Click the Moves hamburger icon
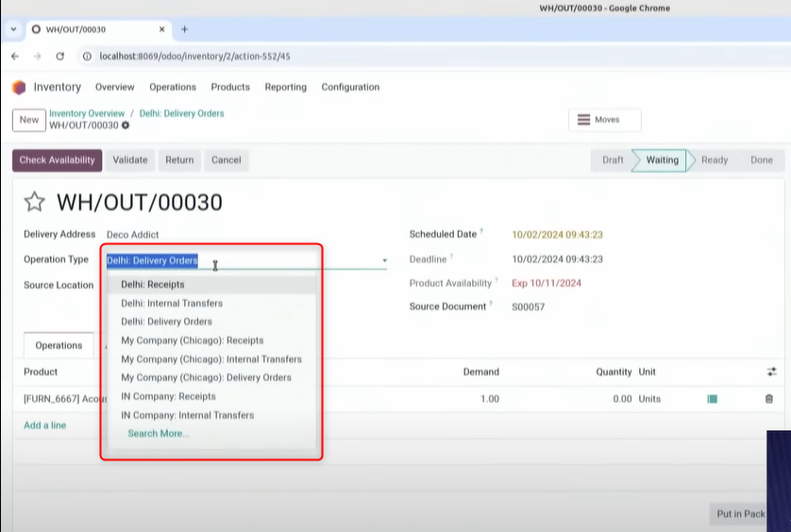 click(x=583, y=120)
